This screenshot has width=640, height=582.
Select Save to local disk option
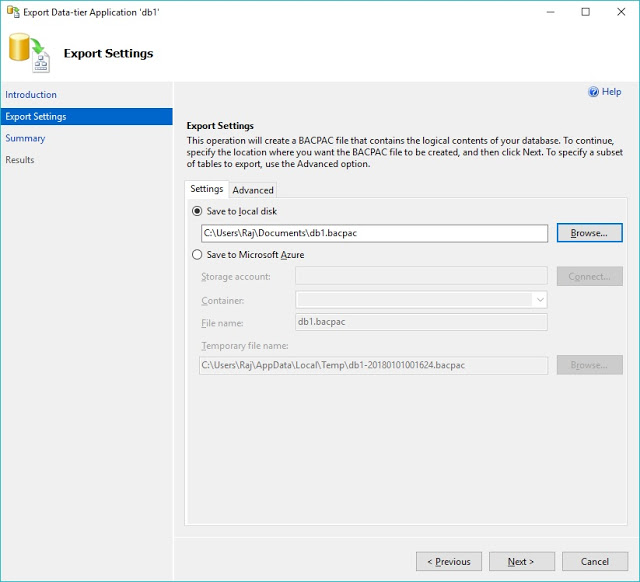197,211
